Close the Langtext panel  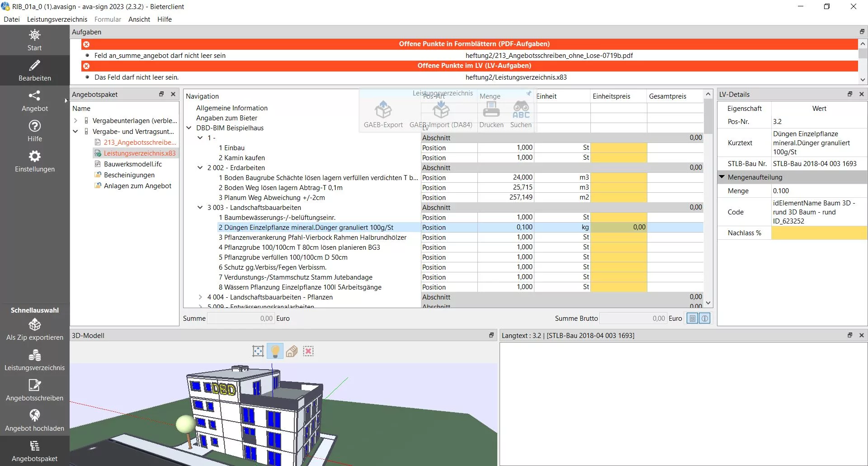pyautogui.click(x=862, y=335)
